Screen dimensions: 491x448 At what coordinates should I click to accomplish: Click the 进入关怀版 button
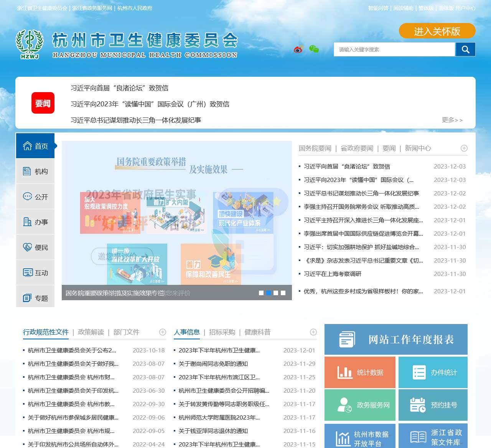tap(437, 31)
